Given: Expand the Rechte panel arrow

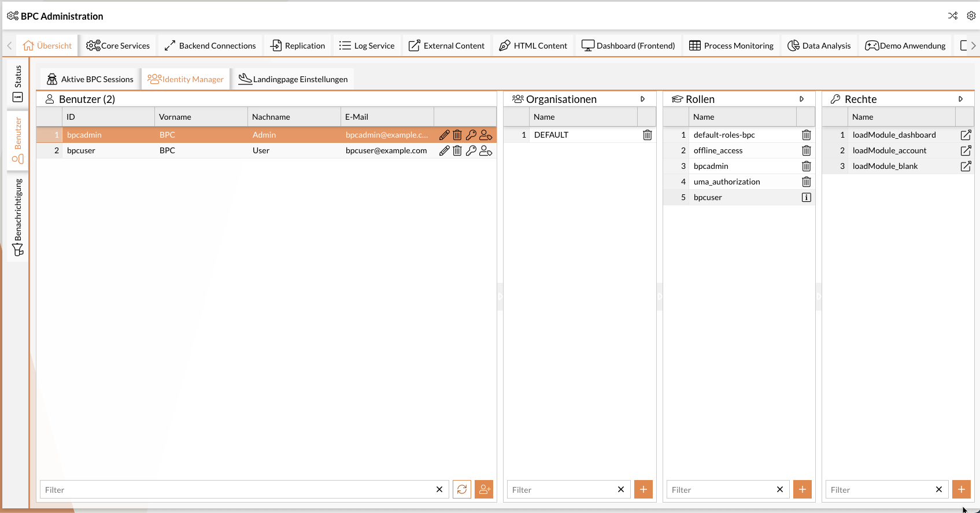Looking at the screenshot, I should pos(960,99).
